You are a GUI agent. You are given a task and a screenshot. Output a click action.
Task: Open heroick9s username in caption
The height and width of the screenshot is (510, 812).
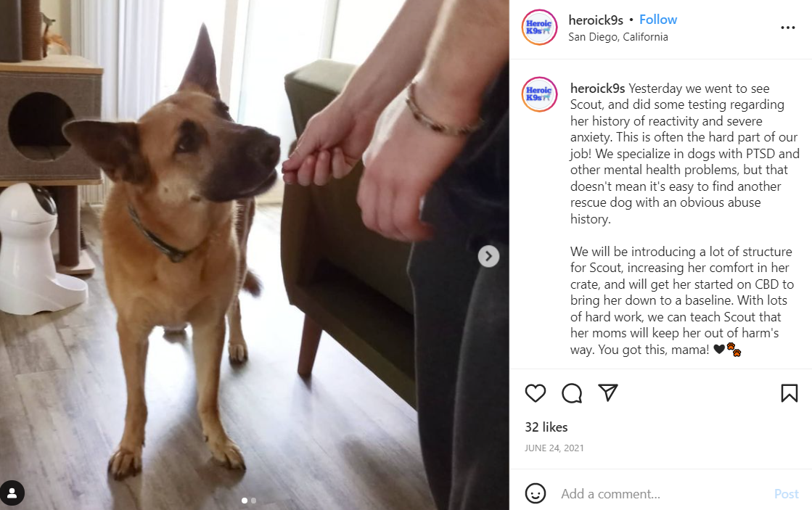598,89
